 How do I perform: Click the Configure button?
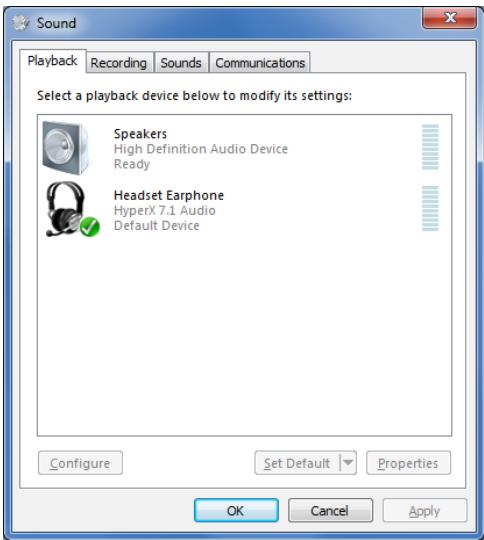(x=80, y=463)
